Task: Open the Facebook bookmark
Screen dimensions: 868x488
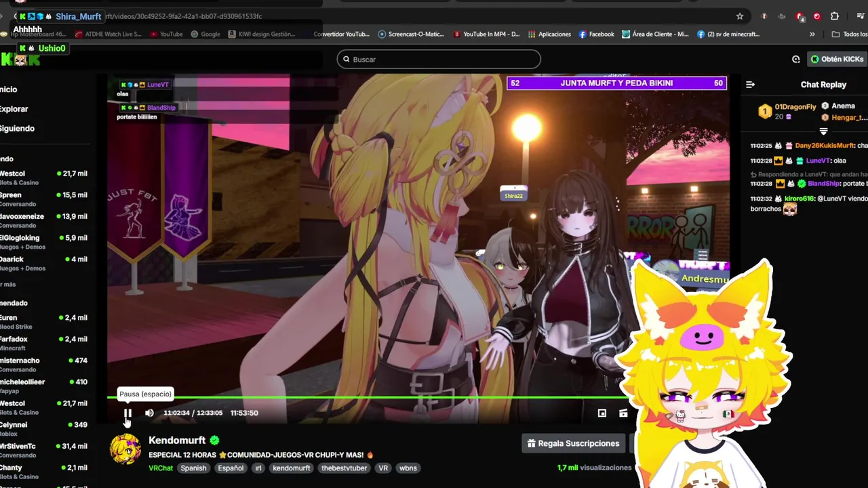Action: click(x=597, y=34)
